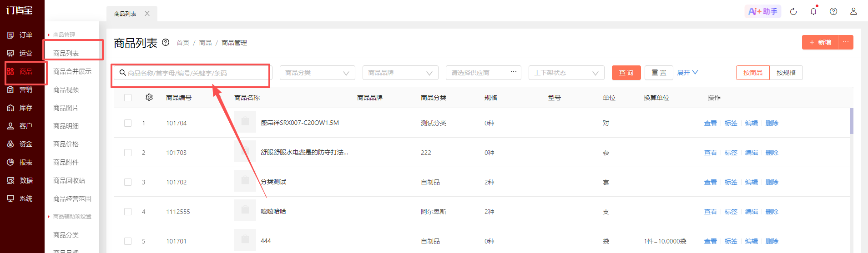Open the 报表 reports section
This screenshot has width=868, height=253.
pyautogui.click(x=20, y=162)
